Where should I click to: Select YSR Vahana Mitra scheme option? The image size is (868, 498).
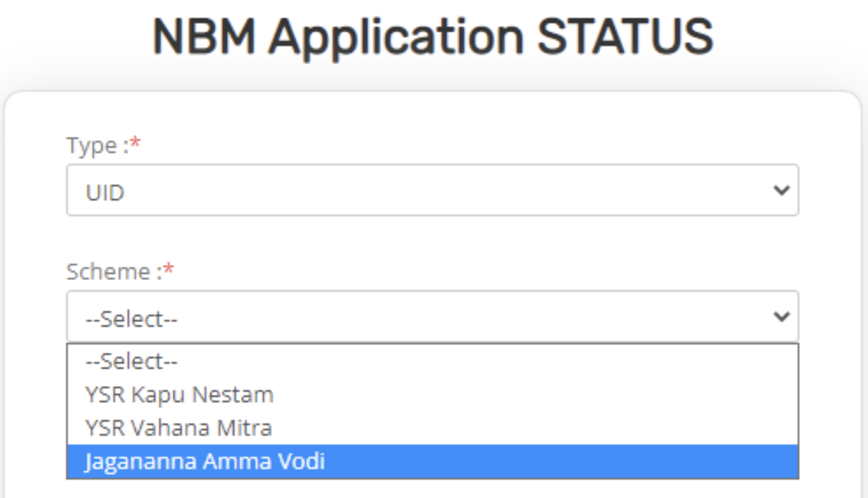point(432,428)
